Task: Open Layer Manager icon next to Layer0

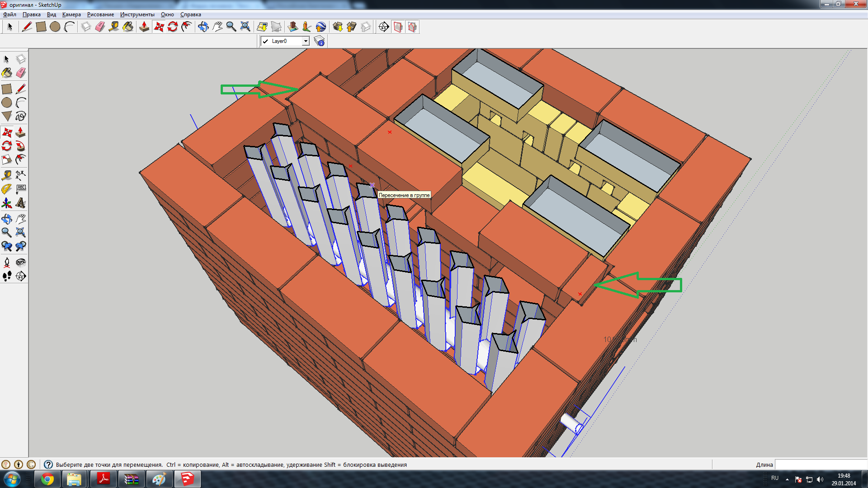Action: [x=319, y=41]
